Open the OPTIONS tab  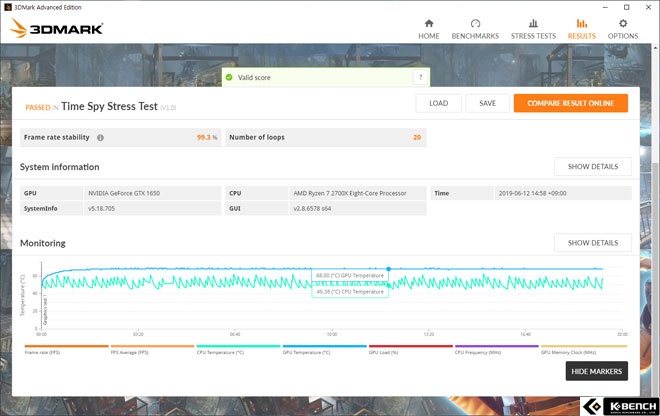[x=623, y=29]
